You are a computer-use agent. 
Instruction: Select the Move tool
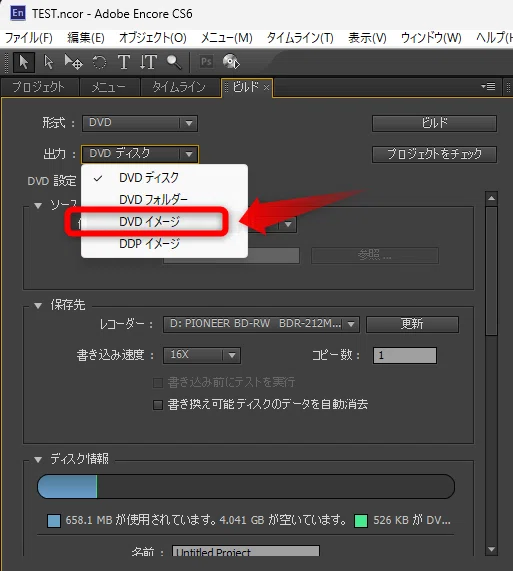[73, 62]
